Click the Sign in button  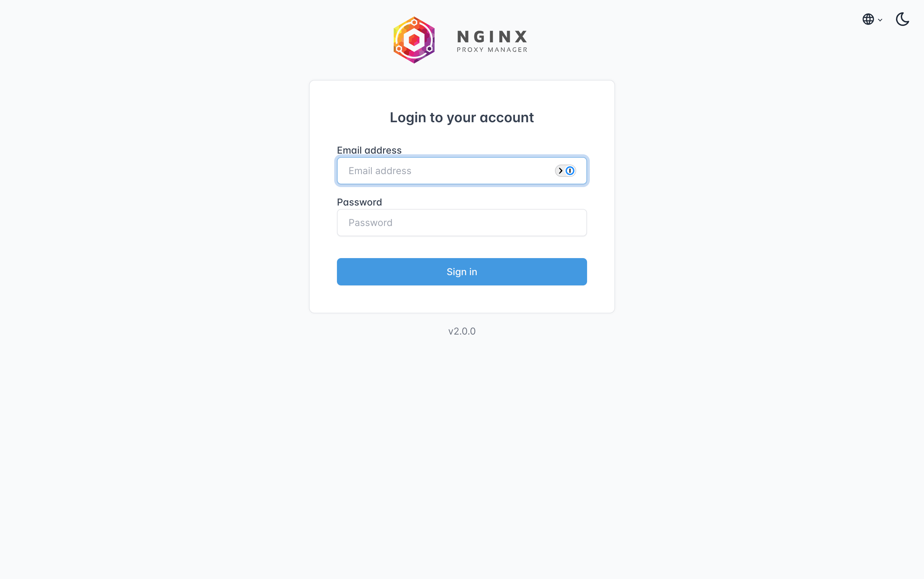(x=462, y=272)
